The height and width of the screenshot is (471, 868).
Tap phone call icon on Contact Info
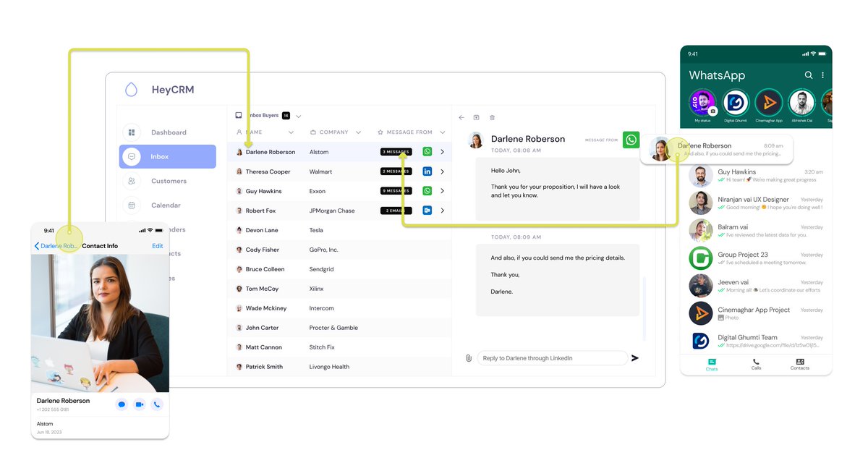coord(157,404)
